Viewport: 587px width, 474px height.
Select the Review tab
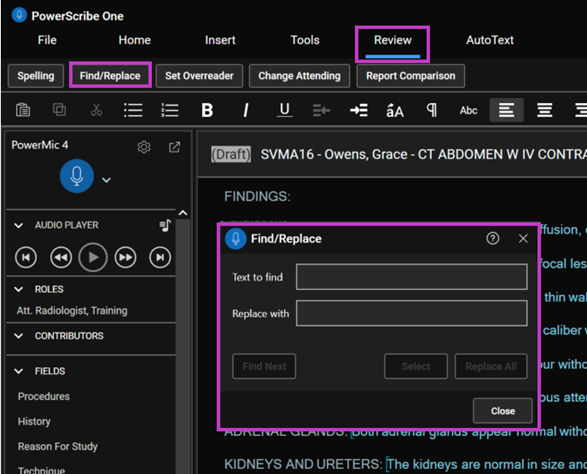(393, 40)
